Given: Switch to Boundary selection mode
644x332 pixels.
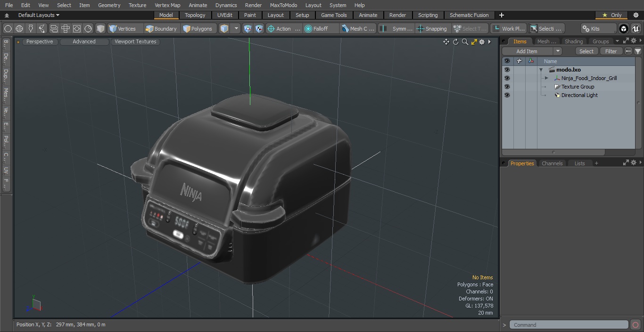Looking at the screenshot, I should coord(161,29).
